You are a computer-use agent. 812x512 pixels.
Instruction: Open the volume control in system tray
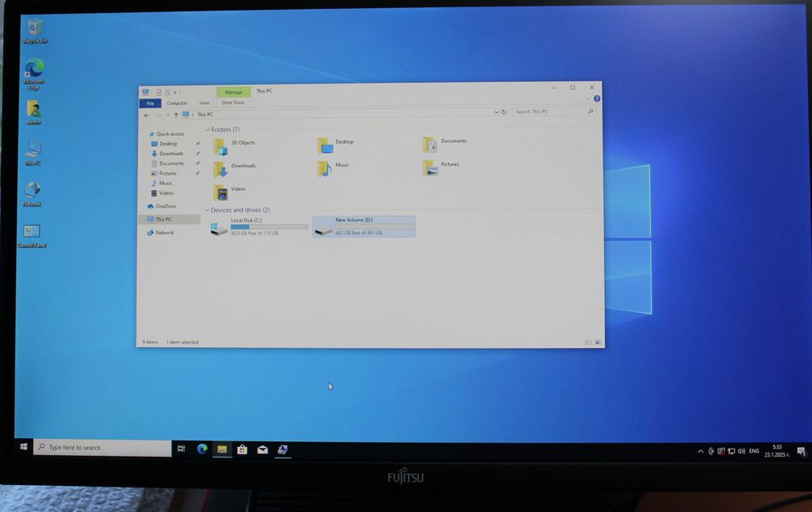pyautogui.click(x=741, y=451)
